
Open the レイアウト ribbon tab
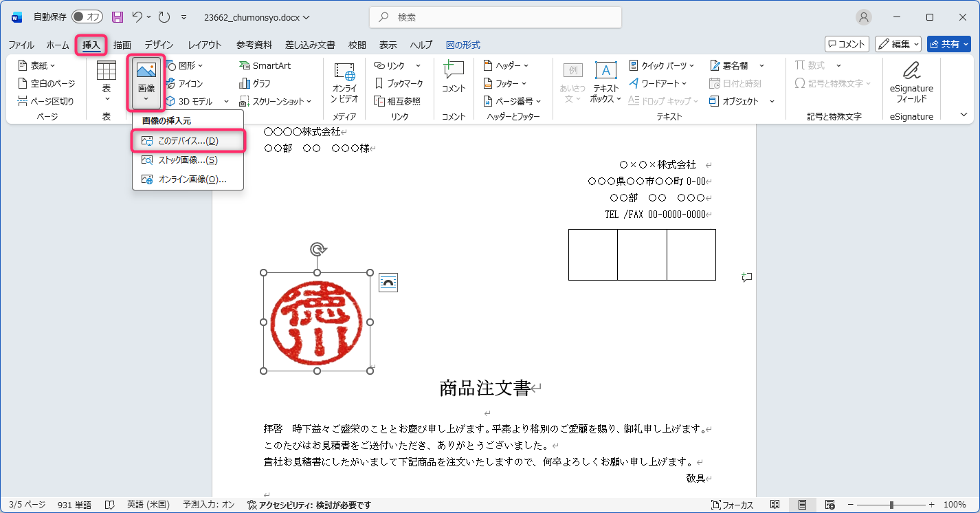pos(205,45)
